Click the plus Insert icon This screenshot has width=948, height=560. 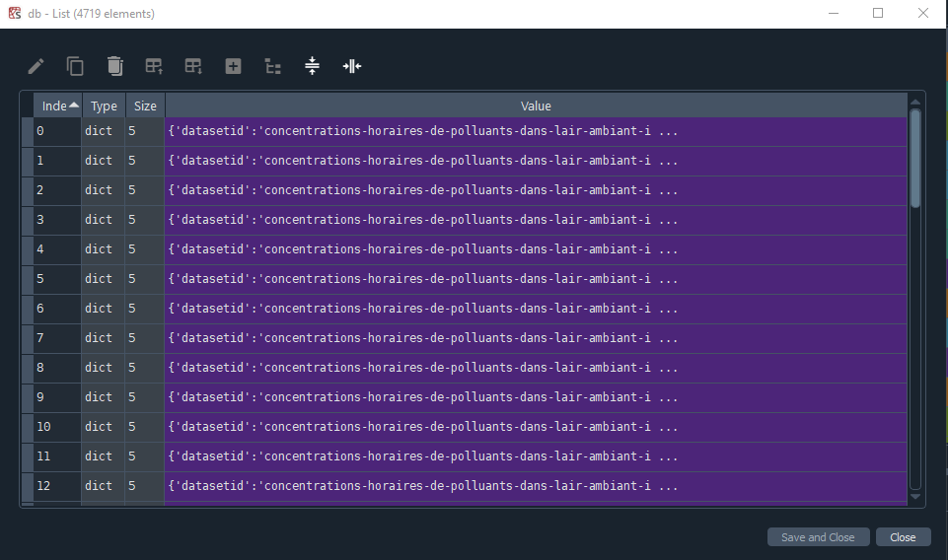[x=234, y=66]
